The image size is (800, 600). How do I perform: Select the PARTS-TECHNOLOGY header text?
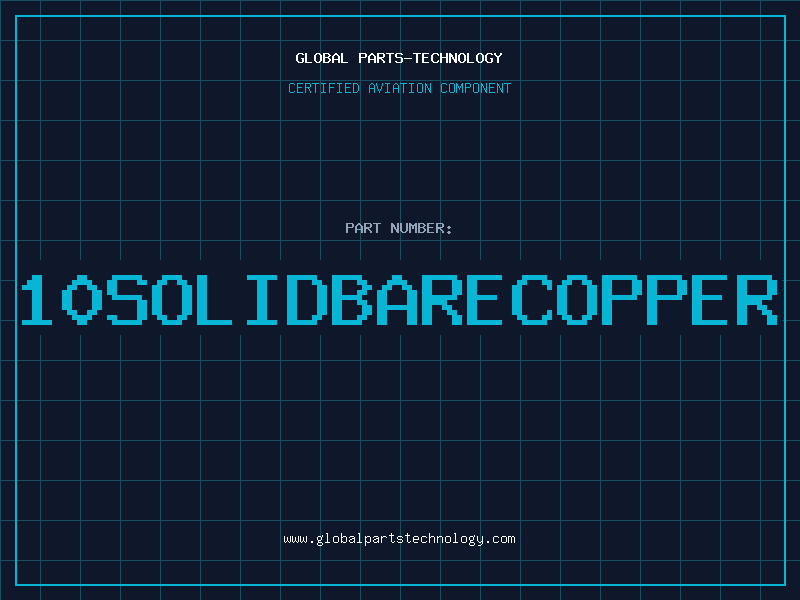(x=430, y=58)
